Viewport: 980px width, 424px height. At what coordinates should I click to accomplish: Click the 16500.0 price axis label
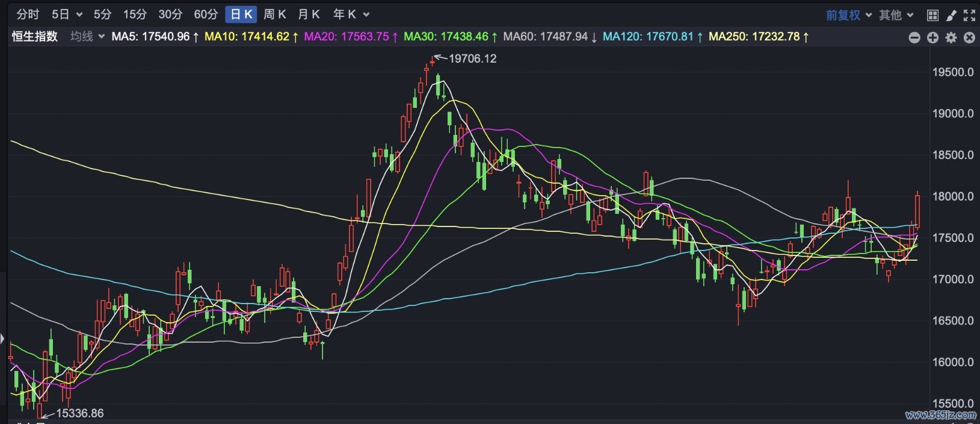click(953, 322)
